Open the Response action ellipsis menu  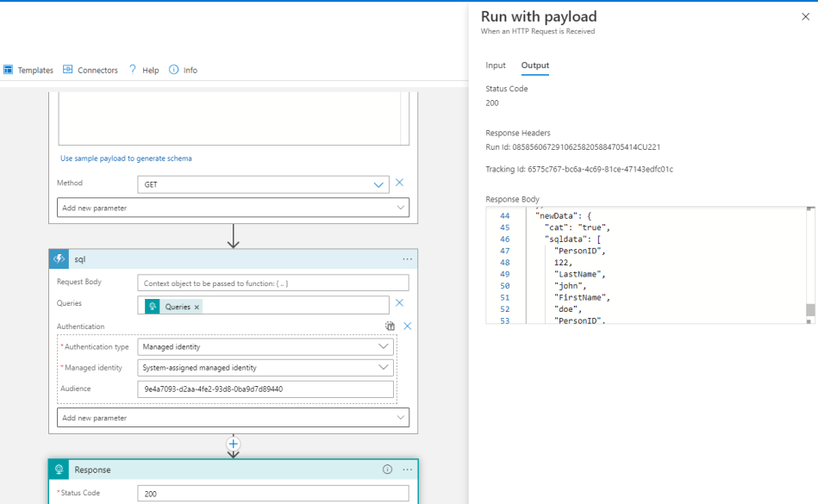pyautogui.click(x=407, y=470)
